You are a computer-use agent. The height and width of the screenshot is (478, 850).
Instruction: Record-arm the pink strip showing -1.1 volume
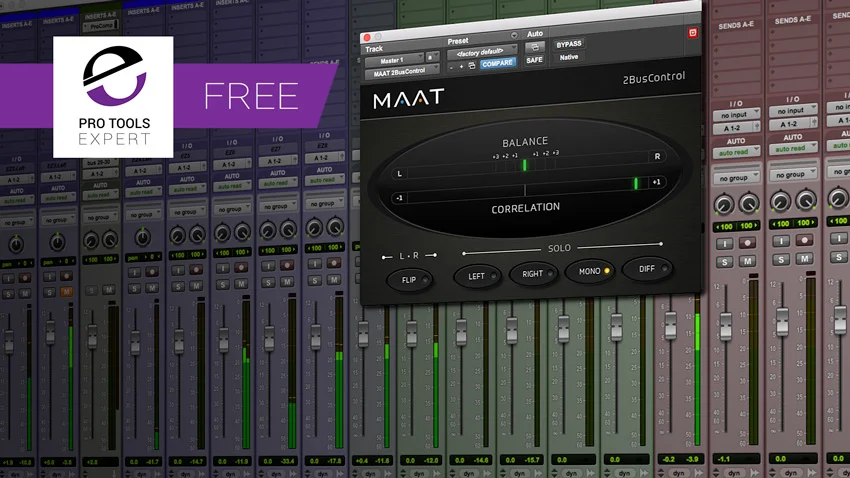click(747, 242)
